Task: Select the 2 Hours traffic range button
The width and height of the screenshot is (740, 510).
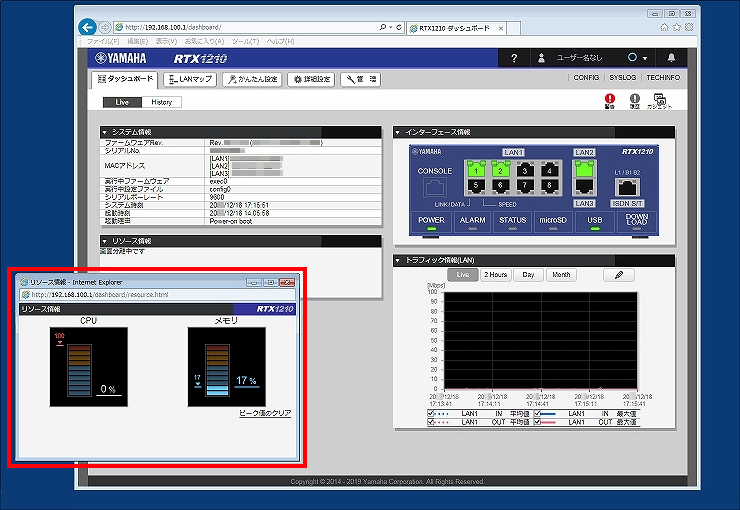Action: 496,275
